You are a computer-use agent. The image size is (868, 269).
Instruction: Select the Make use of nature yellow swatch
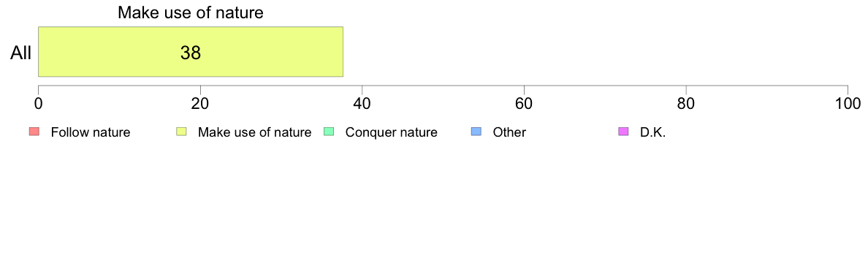[181, 132]
